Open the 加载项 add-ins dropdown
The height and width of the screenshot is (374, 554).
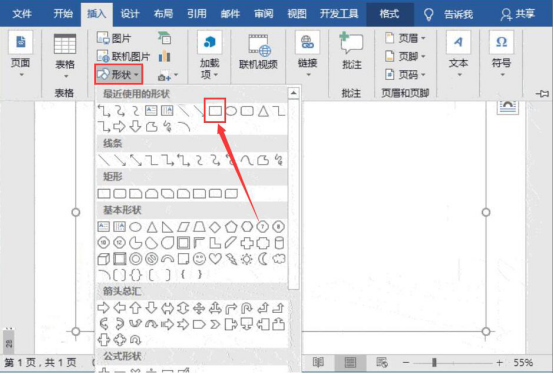coord(210,56)
